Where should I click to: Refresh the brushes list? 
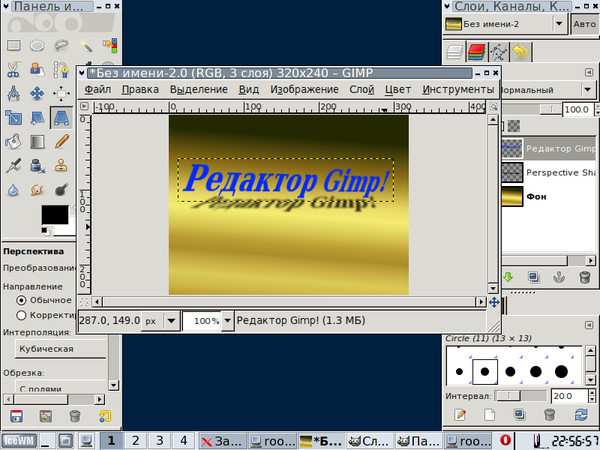[x=581, y=415]
